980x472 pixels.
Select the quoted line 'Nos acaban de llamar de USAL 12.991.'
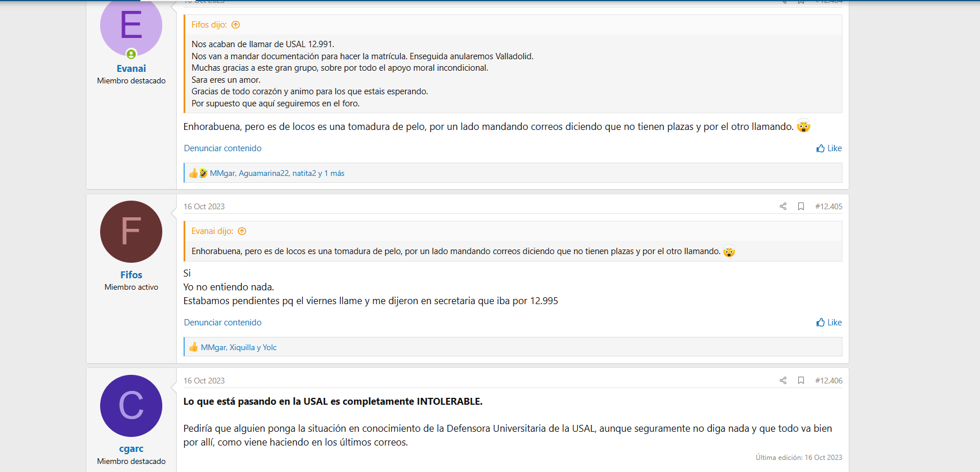[263, 44]
